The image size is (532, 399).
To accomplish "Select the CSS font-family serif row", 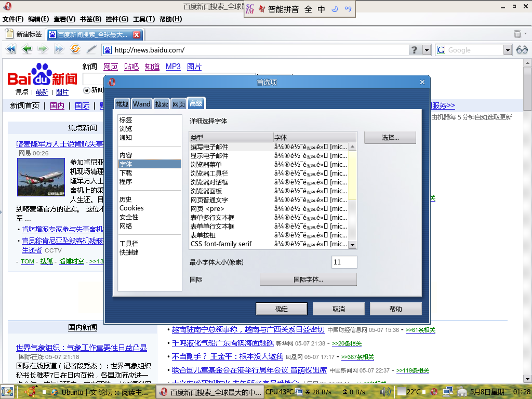I will click(x=269, y=244).
